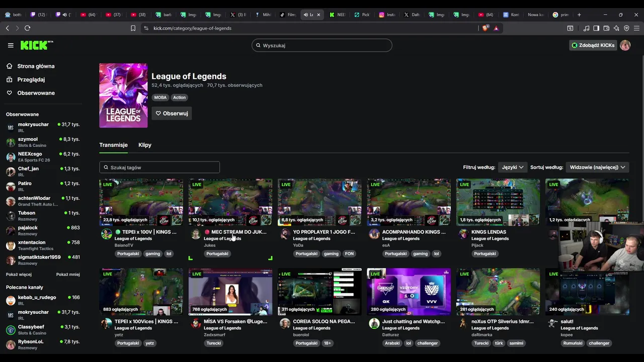Open followed channel xntentacion
The image size is (644, 362).
(43, 245)
